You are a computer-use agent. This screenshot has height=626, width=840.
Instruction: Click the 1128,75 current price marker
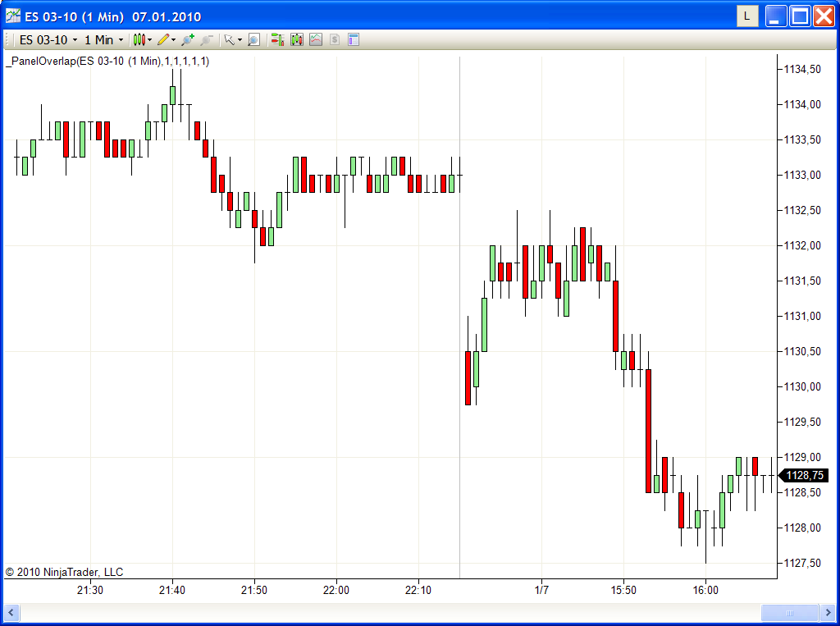click(x=804, y=475)
